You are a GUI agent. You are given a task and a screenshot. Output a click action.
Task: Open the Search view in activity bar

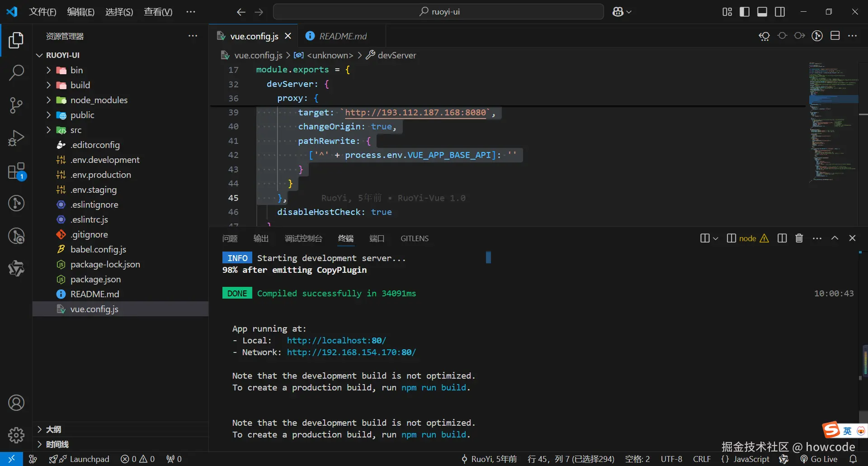[16, 72]
